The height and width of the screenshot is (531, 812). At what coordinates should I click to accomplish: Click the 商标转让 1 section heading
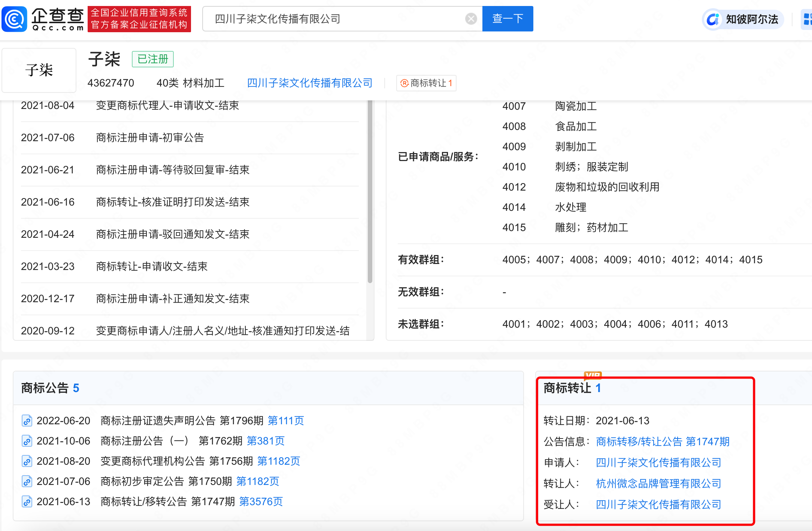(x=572, y=388)
